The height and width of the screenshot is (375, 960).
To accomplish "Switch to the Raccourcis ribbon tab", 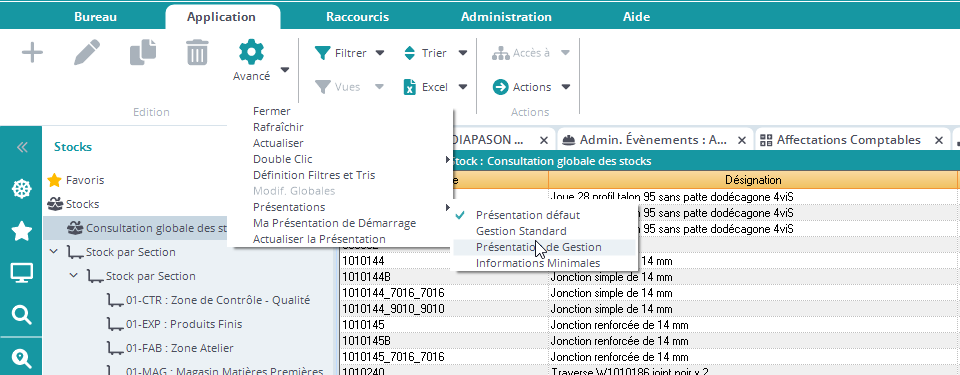I will point(357,17).
